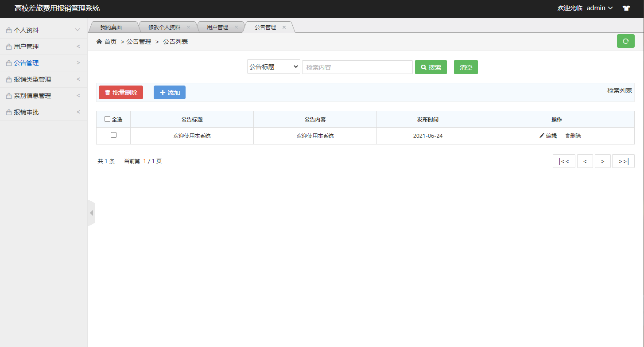The image size is (644, 347).
Task: Open the 公告标题 search field dropdown
Action: click(x=273, y=66)
